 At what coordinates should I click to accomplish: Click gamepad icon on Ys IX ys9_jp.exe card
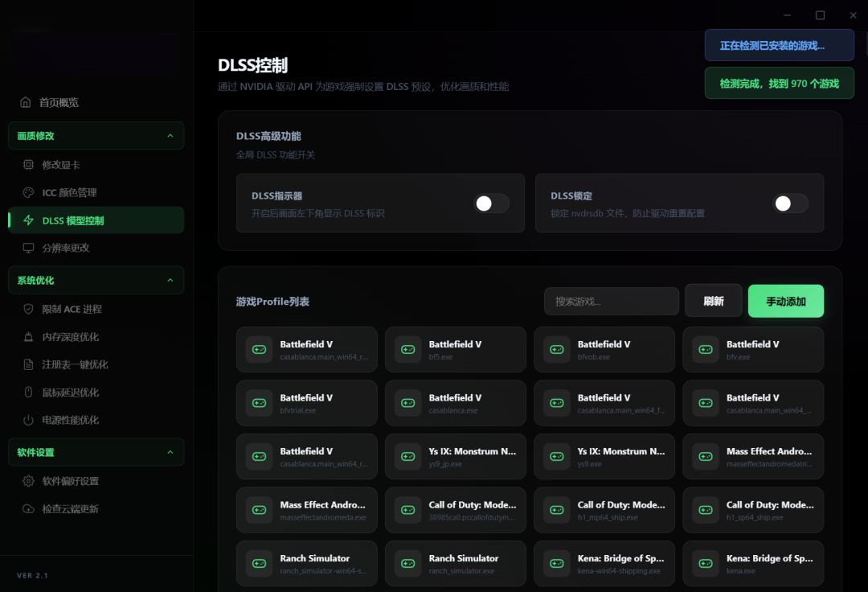pos(408,456)
